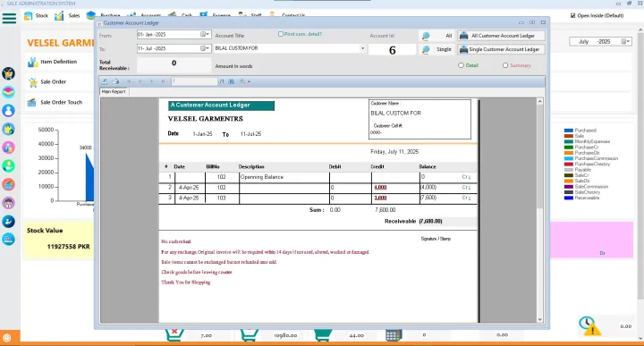This screenshot has width=644, height=346.
Task: Open Item Definition in main window
Action: point(59,62)
